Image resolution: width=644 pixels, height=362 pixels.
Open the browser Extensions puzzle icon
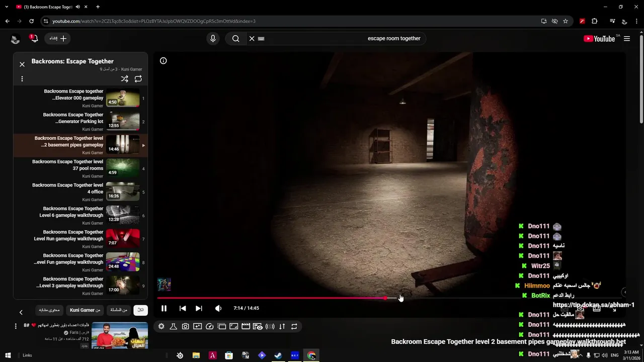click(x=595, y=21)
